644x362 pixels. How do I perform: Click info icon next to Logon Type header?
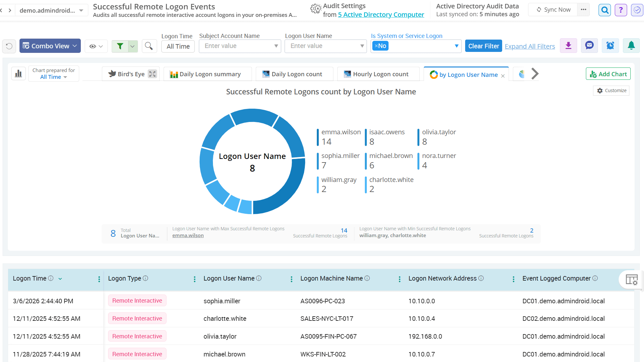pos(145,278)
